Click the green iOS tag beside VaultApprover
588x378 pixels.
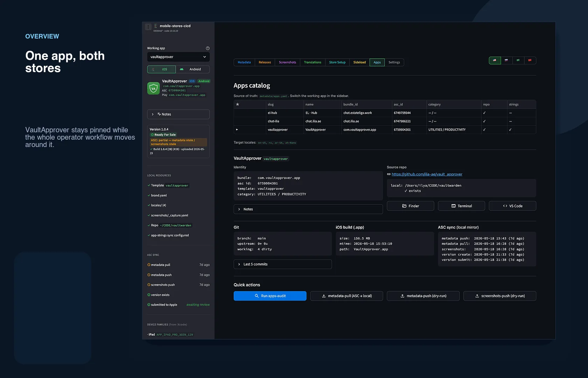click(192, 81)
